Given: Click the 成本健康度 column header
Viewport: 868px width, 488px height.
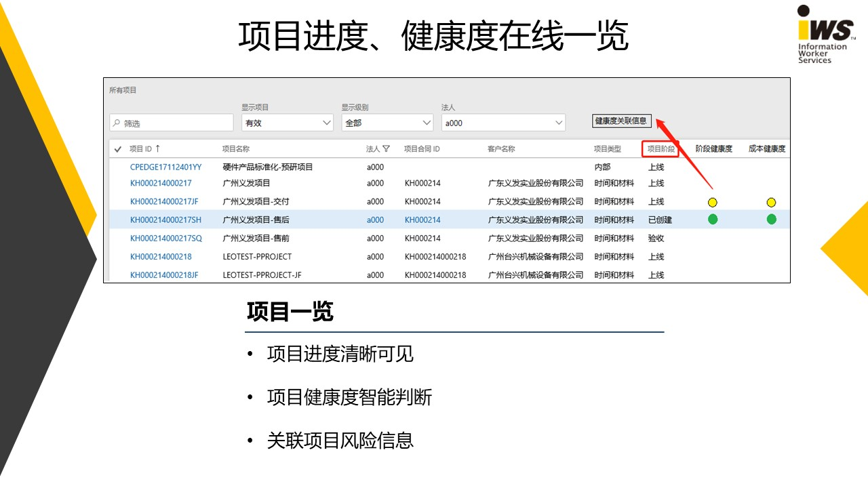Looking at the screenshot, I should pyautogui.click(x=767, y=148).
